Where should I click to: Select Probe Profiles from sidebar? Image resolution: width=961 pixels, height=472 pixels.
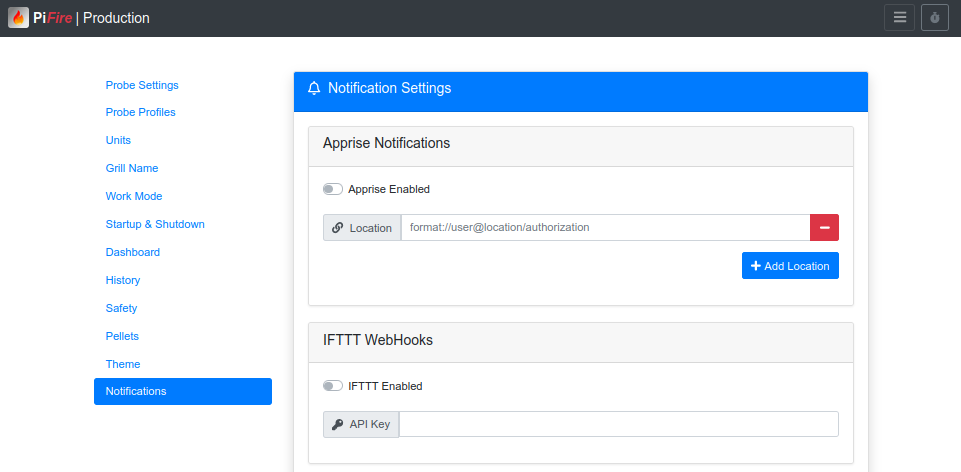pyautogui.click(x=141, y=112)
